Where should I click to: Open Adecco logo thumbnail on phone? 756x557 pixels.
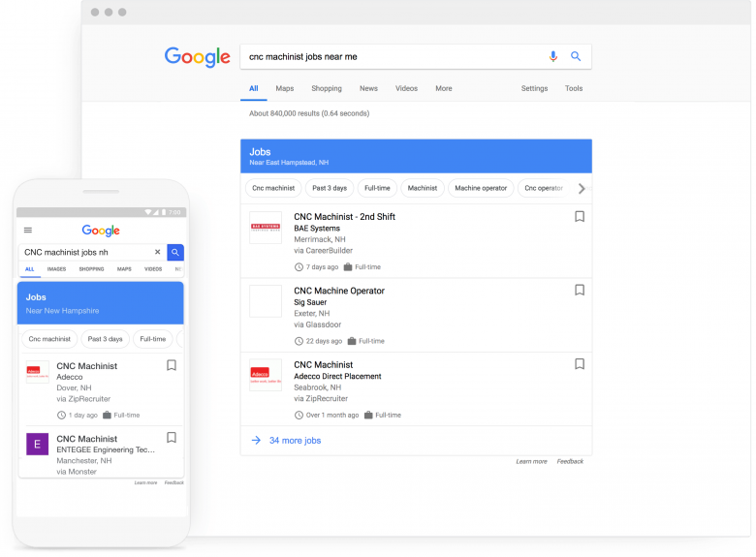tap(37, 372)
